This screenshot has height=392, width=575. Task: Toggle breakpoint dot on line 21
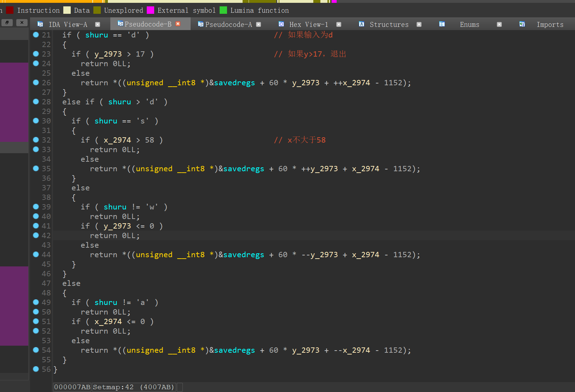(36, 35)
